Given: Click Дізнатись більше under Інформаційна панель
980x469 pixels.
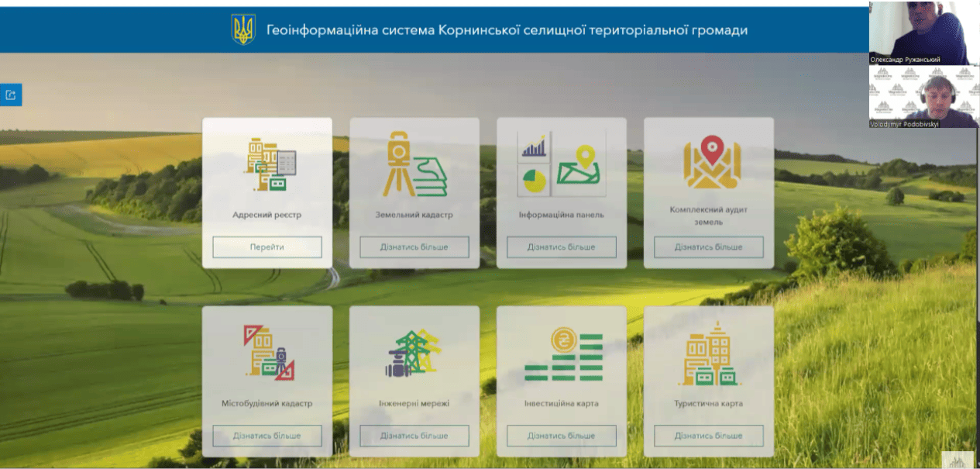Looking at the screenshot, I should tap(562, 247).
